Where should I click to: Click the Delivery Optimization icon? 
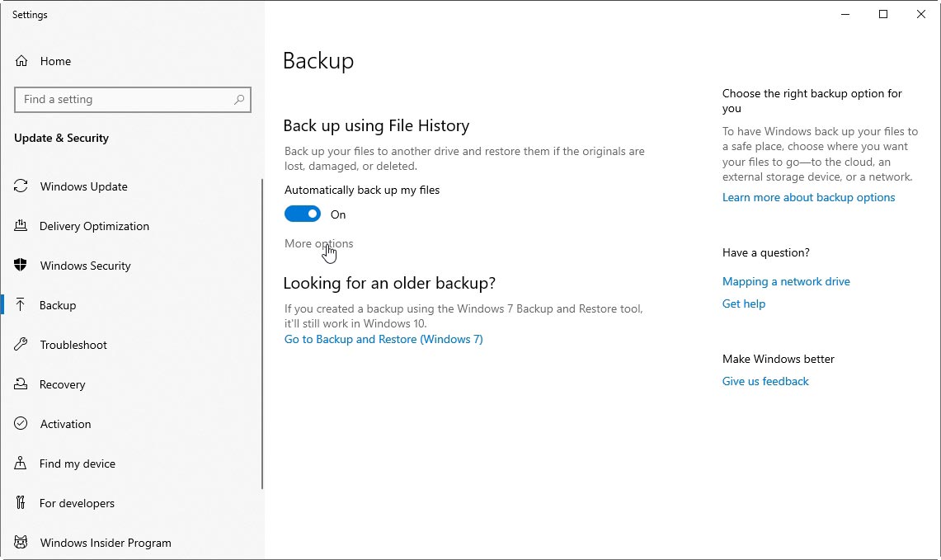21,226
